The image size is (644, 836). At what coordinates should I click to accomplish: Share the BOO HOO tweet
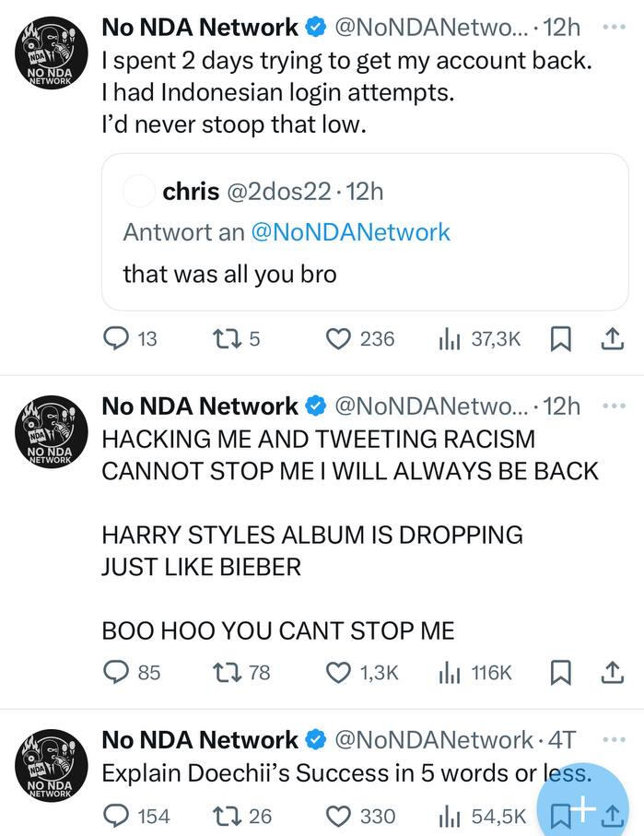610,673
